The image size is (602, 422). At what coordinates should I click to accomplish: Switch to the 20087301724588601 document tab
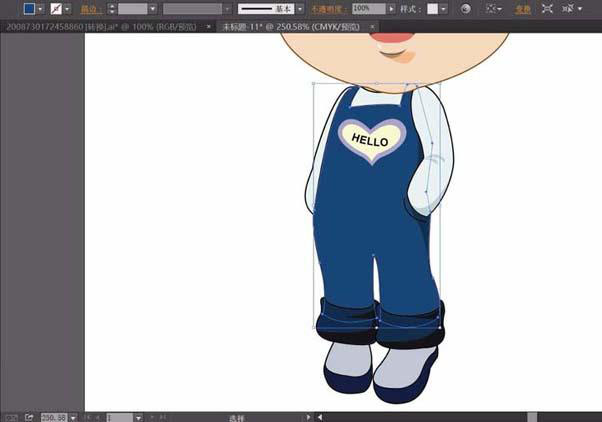[101, 27]
